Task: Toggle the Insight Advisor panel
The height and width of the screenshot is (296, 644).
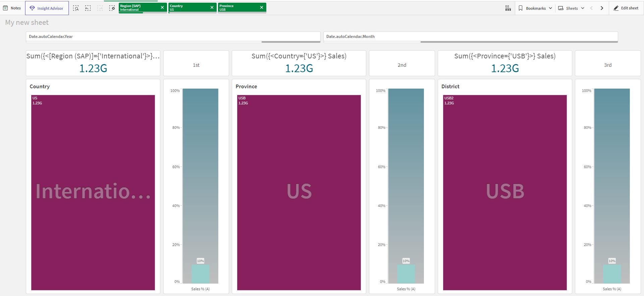Action: [47, 8]
